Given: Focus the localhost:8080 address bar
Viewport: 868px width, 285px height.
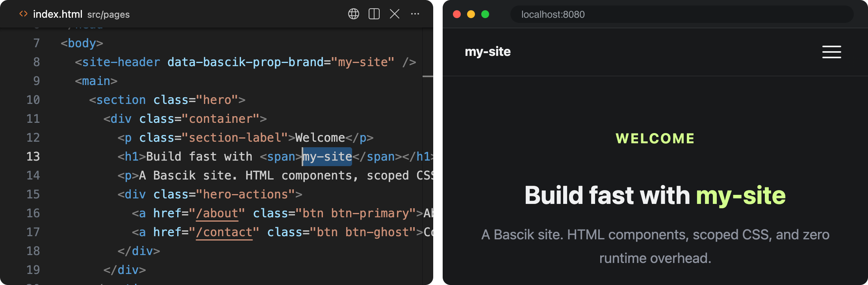Looking at the screenshot, I should tap(682, 15).
